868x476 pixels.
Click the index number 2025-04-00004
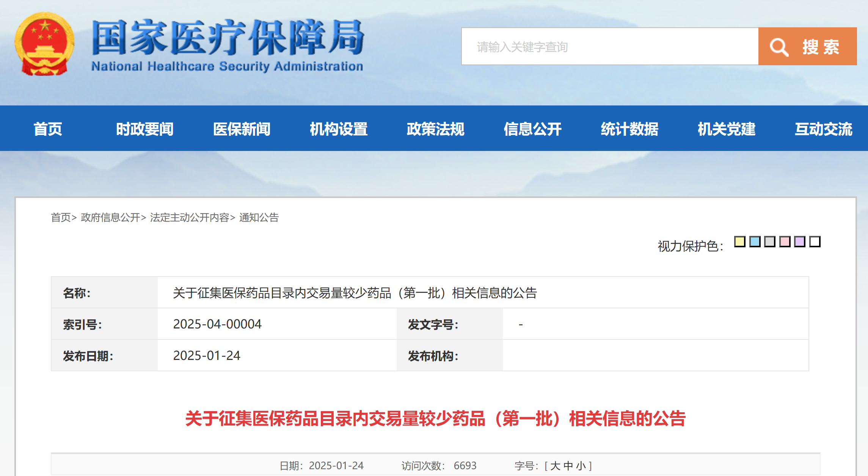217,324
